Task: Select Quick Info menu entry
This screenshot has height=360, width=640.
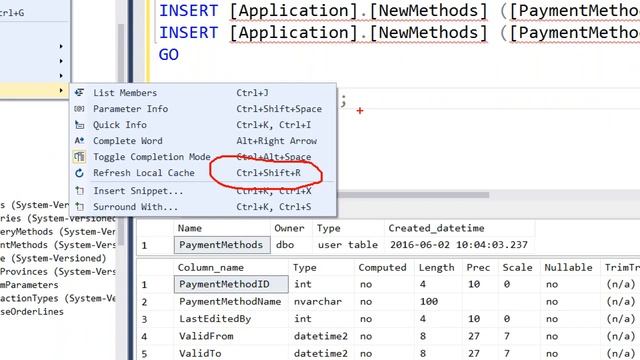Action: click(x=203, y=125)
